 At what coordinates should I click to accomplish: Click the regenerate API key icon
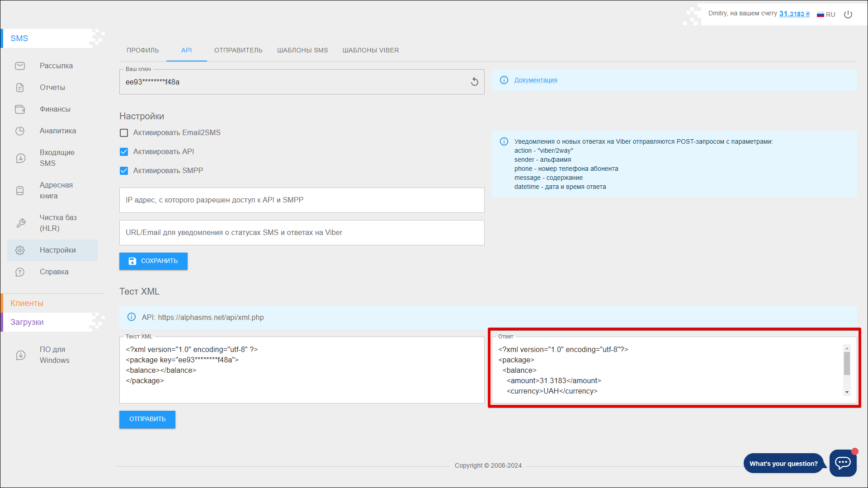[x=474, y=82]
